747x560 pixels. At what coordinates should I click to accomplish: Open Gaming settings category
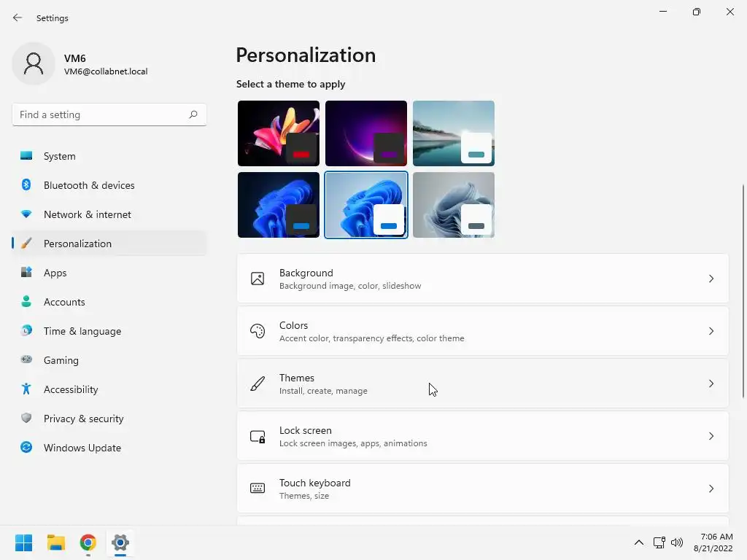109,360
